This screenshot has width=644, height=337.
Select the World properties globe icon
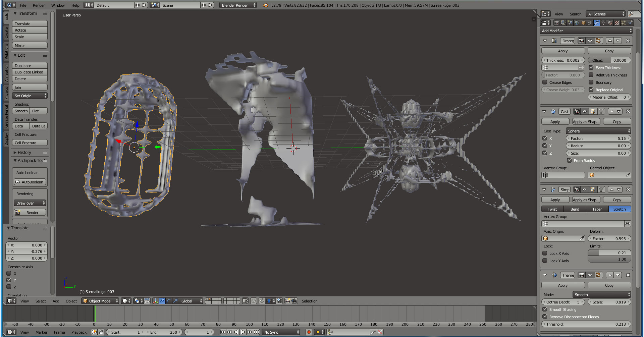pos(577,23)
